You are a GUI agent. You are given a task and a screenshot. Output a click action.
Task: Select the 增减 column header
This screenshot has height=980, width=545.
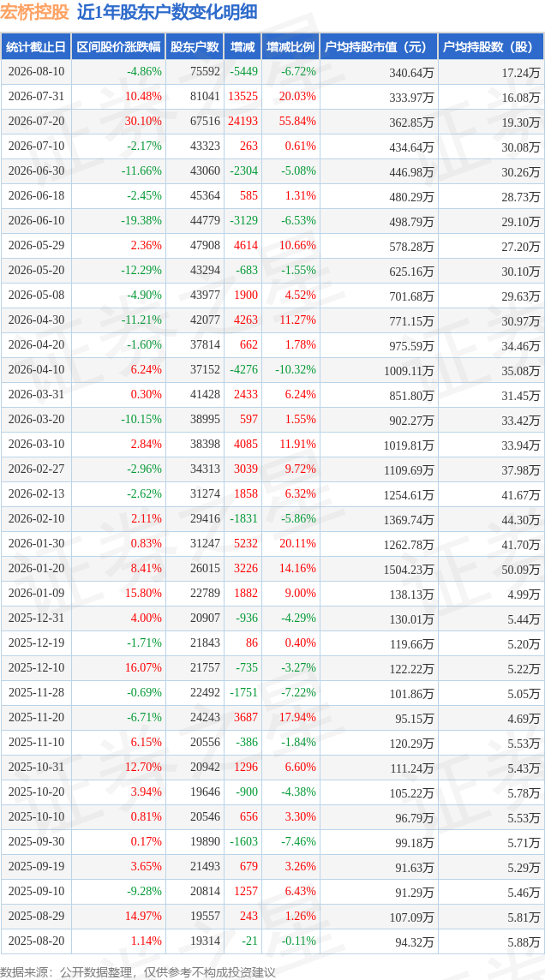pyautogui.click(x=243, y=47)
